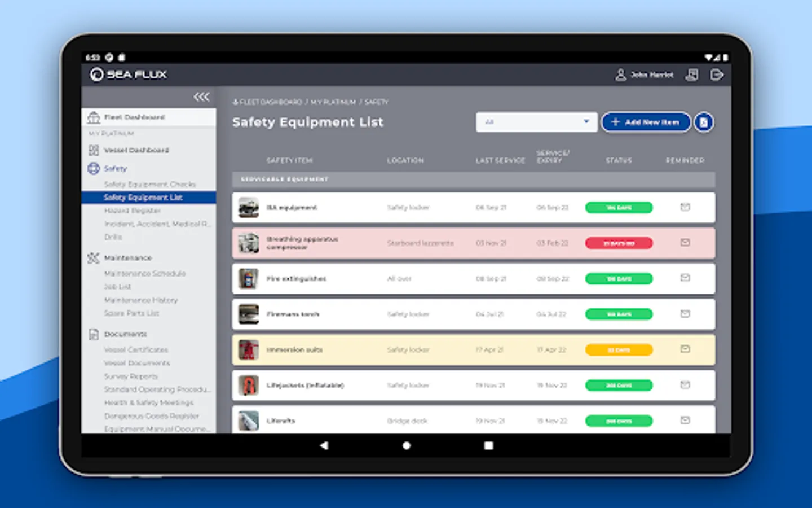Click the reminder envelope for Fire extinguisher
This screenshot has height=508, width=812.
click(685, 278)
